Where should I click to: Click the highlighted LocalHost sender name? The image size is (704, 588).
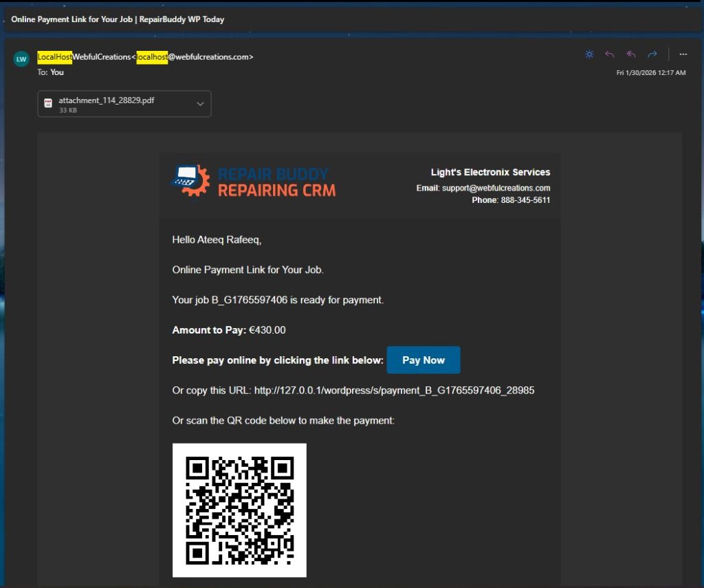click(x=55, y=56)
